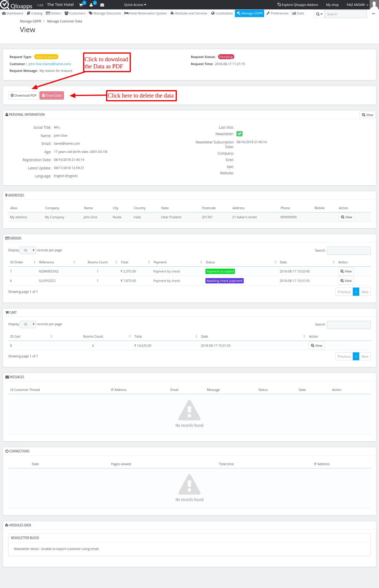Open the top Orders menu
This screenshot has width=379, height=588.
[x=53, y=13]
